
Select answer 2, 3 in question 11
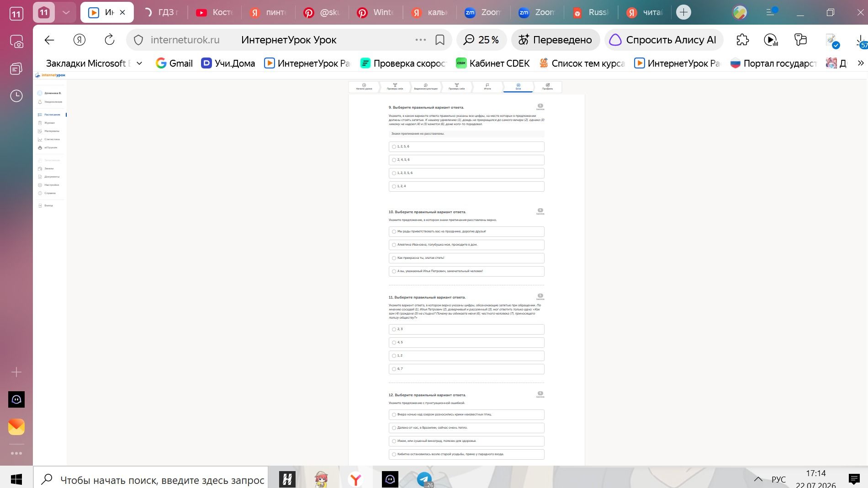coord(466,329)
